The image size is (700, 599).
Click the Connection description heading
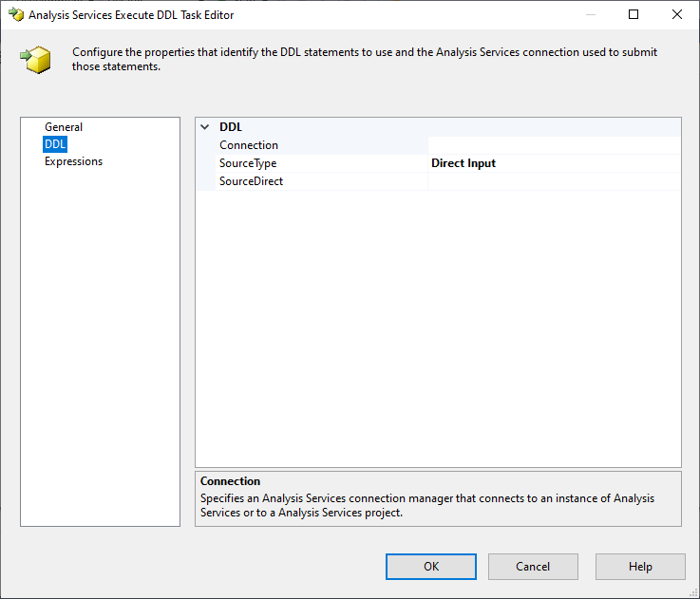(x=230, y=481)
